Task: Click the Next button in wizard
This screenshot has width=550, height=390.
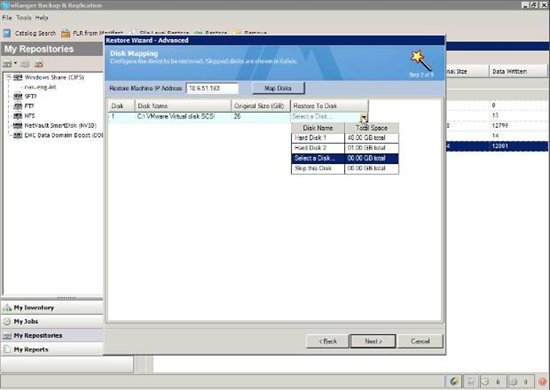Action: click(373, 341)
